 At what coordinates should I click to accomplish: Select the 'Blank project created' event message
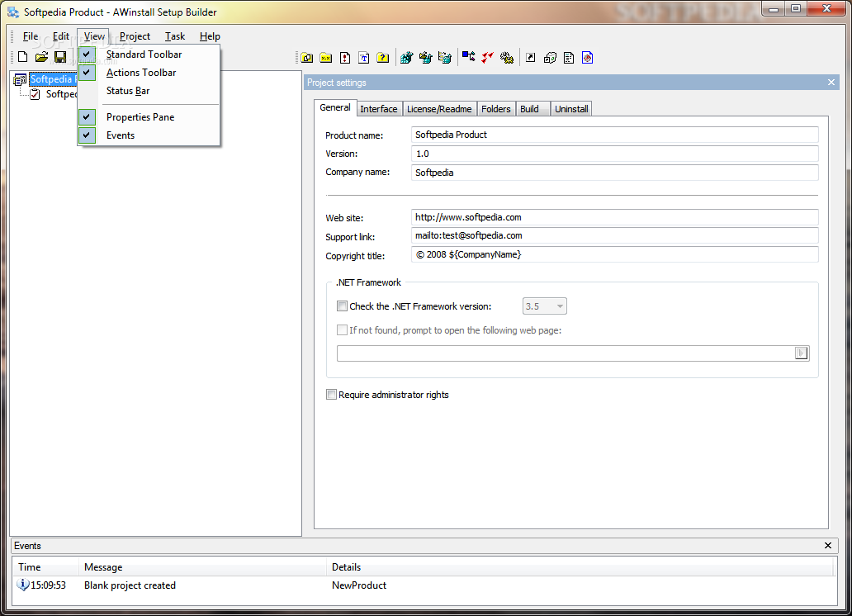click(130, 585)
